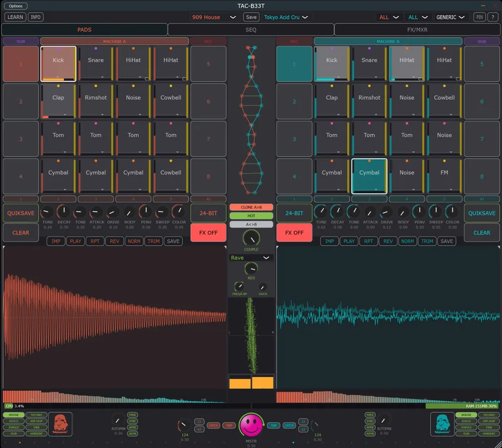Screen dimensions: 502x448
Task: Click the teal stormtrooper logo icon
Action: click(x=442, y=424)
